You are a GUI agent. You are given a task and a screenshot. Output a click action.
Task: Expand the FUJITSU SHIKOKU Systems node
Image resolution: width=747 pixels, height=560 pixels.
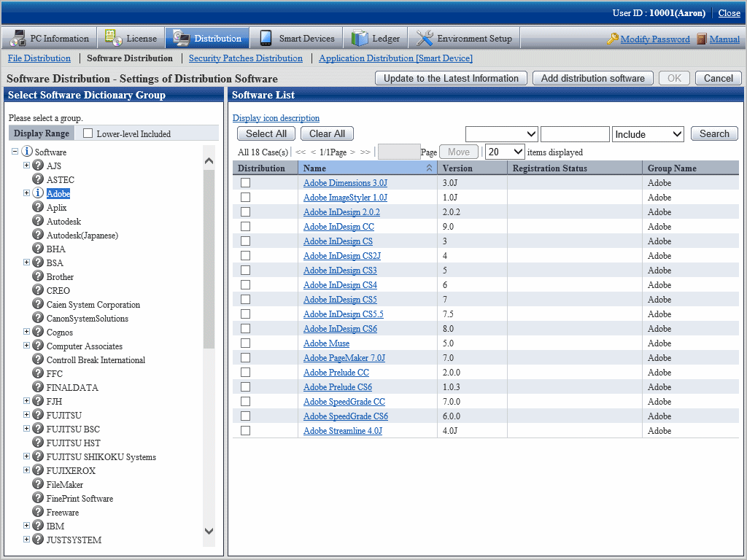point(27,456)
